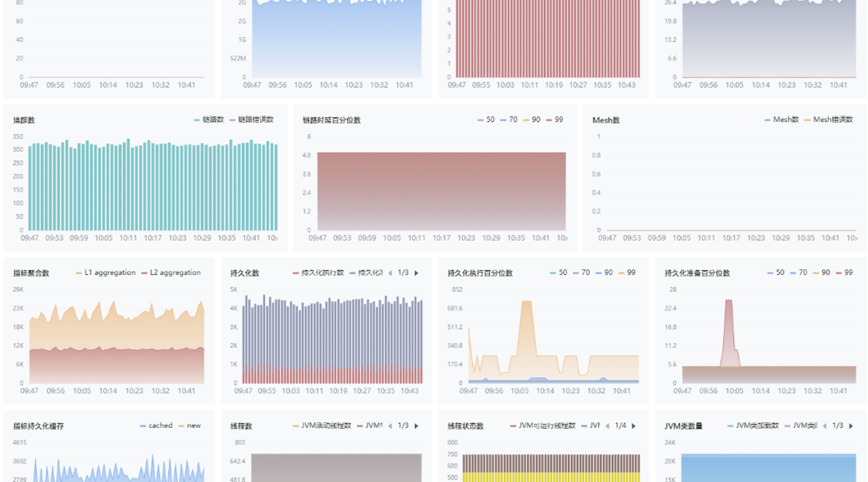Toggle the 70 percentile in 链路时延百分位数 legend

coord(509,120)
